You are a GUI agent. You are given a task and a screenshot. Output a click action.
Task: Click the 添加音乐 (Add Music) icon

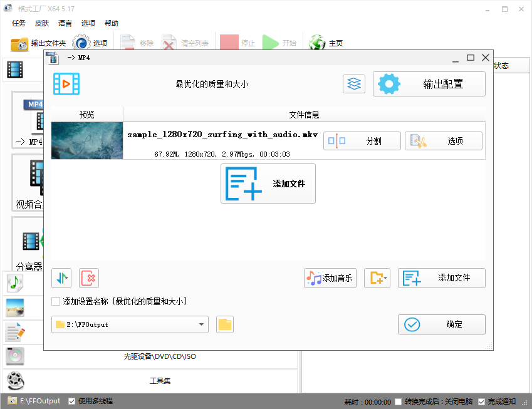(330, 277)
